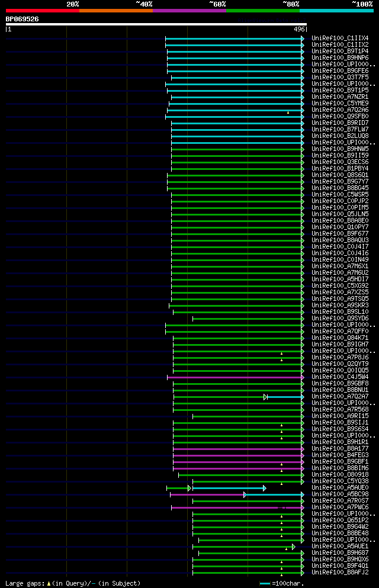Select the UniRef100_A7P8J6 label

point(340,358)
